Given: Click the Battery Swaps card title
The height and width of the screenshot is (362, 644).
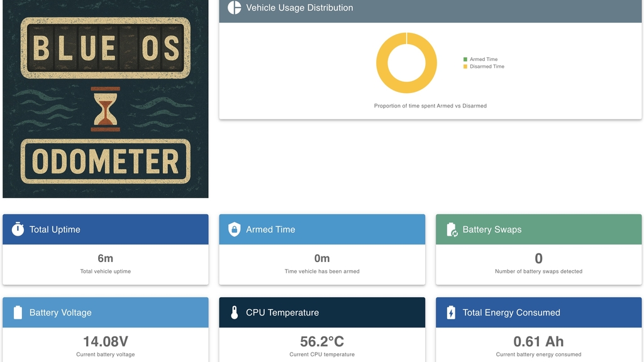Looking at the screenshot, I should click(492, 229).
